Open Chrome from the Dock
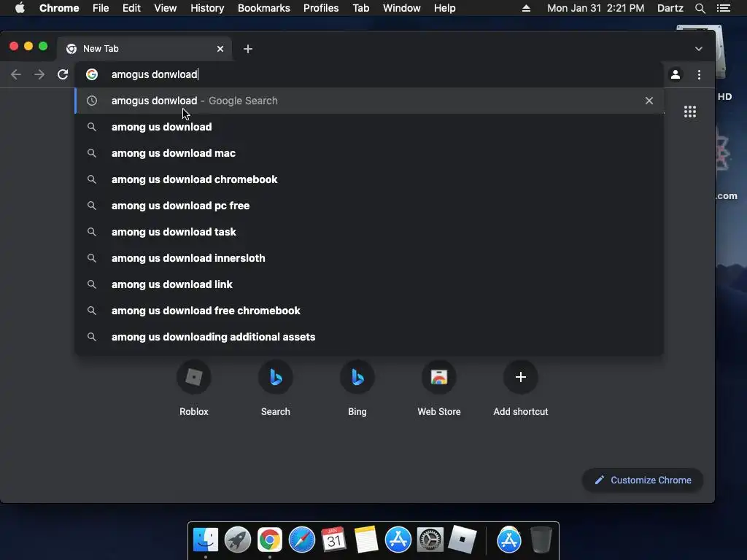The height and width of the screenshot is (560, 747). pos(270,540)
